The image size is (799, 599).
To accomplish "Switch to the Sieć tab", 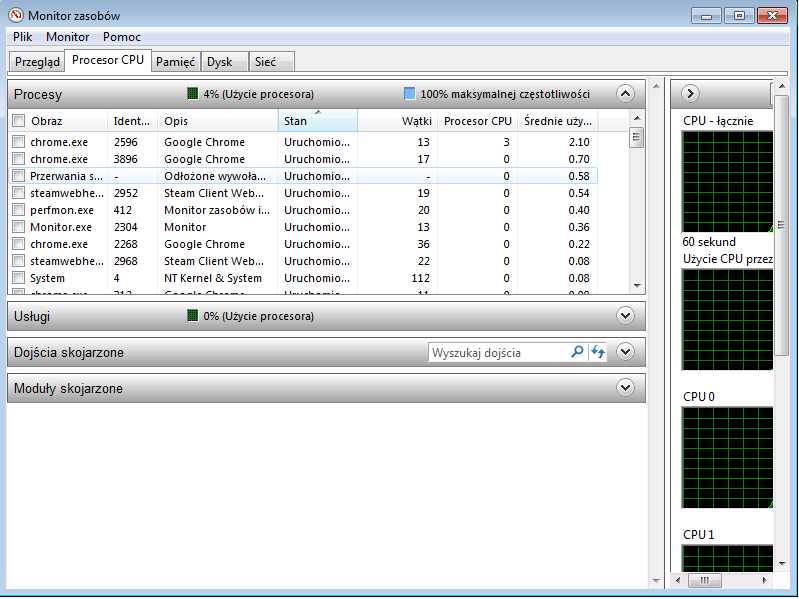I will coord(271,62).
